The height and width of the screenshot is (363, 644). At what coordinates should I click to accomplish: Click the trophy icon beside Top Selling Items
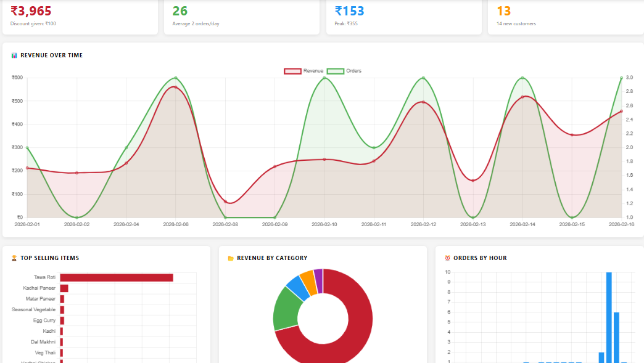[x=14, y=258]
